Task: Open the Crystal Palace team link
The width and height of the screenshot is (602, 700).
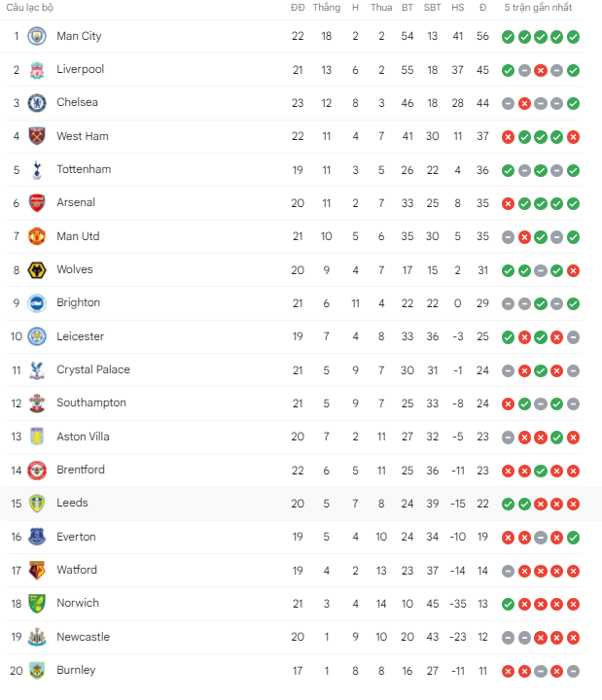Action: 93,369
